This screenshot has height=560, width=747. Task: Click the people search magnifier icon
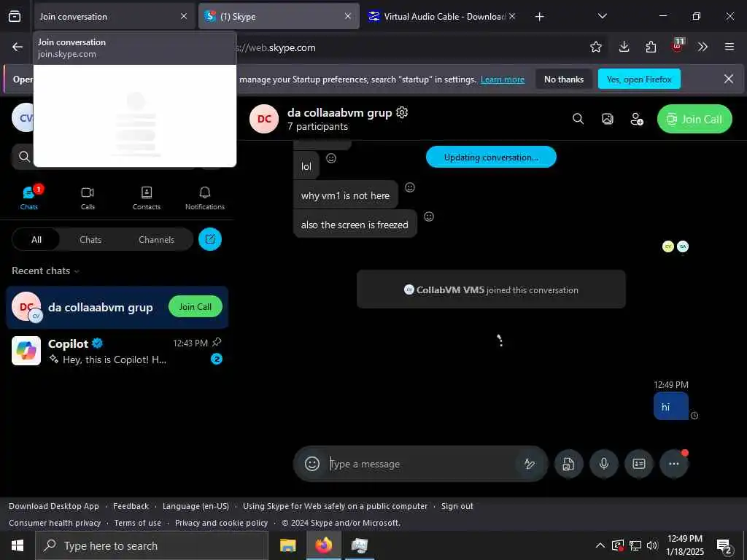pyautogui.click(x=24, y=156)
